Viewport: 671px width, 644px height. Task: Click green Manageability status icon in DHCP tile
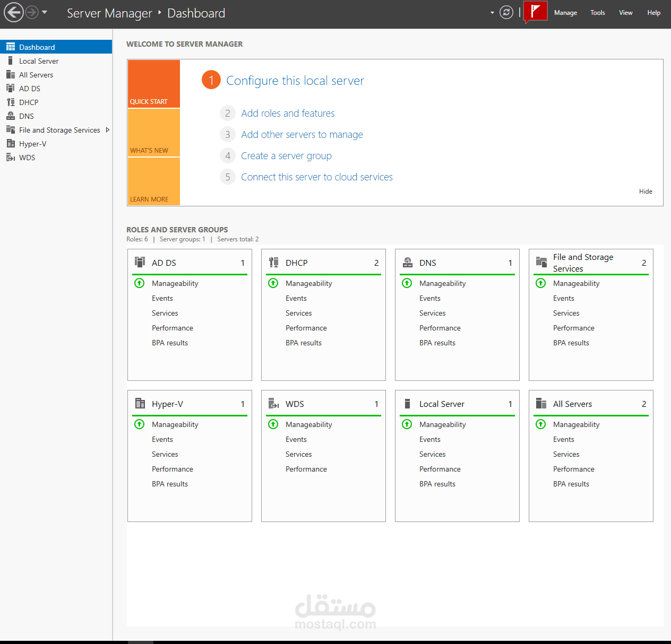tap(273, 283)
